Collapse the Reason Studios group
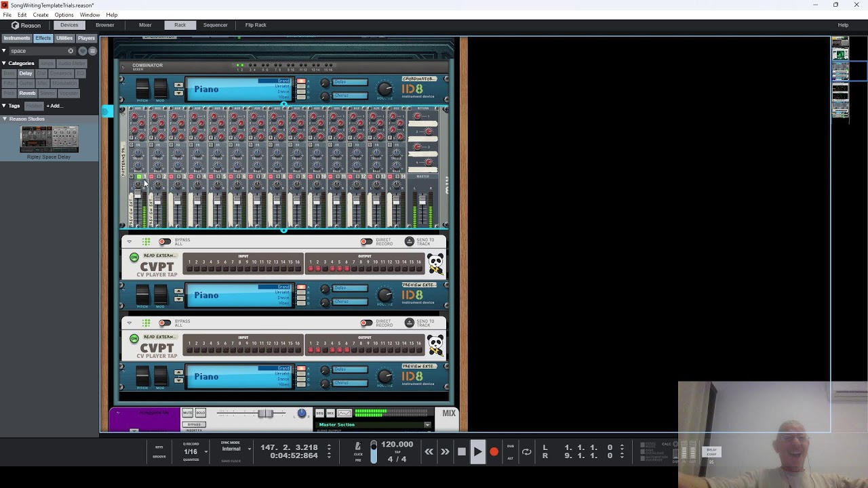The width and height of the screenshot is (868, 488). click(x=4, y=119)
